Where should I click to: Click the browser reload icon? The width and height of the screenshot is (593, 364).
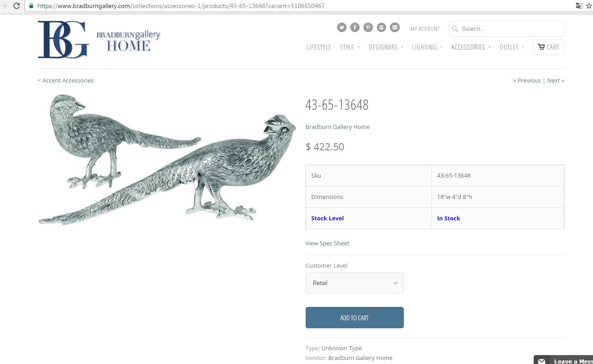pos(17,6)
